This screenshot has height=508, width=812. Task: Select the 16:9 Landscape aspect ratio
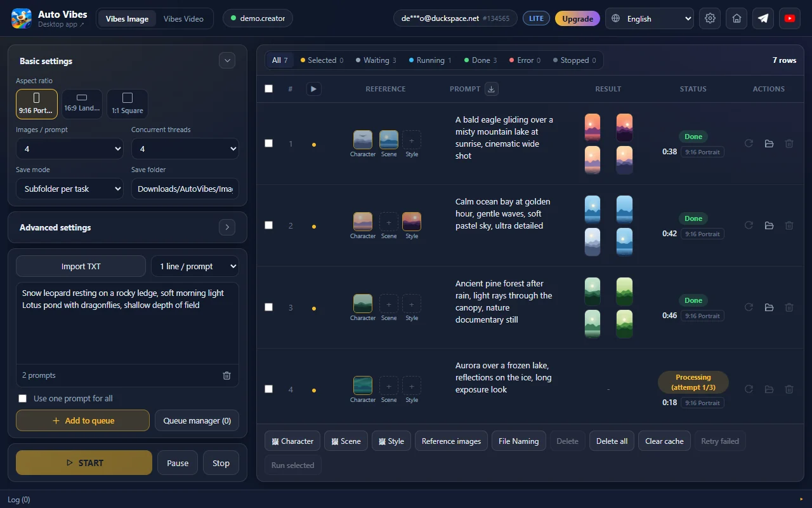tap(82, 104)
